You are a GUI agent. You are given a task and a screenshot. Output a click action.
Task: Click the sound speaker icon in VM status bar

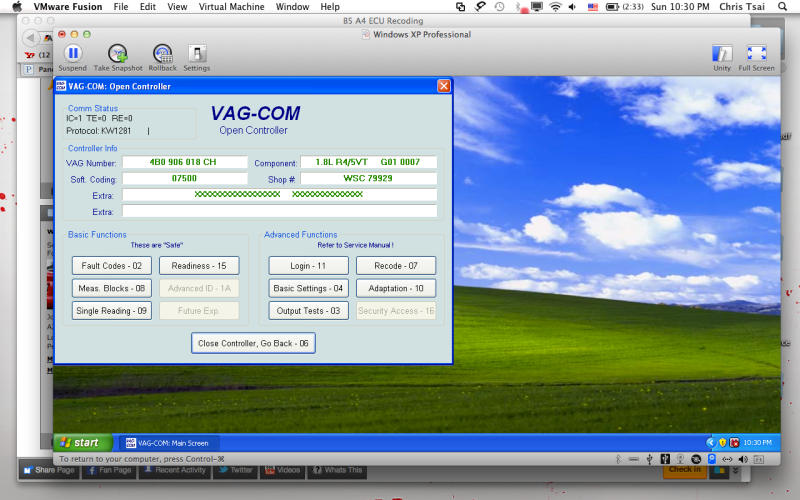tap(743, 459)
